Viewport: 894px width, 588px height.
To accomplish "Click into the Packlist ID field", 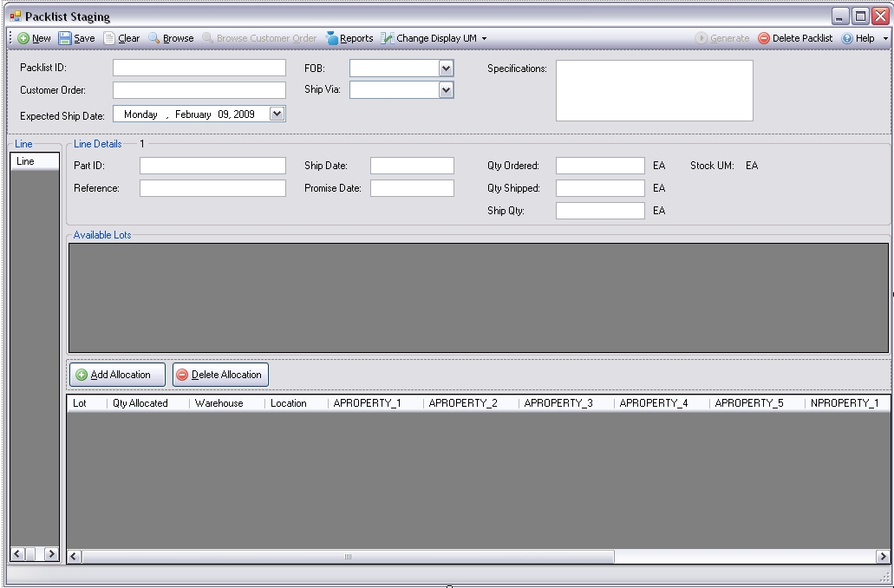I will click(x=199, y=68).
